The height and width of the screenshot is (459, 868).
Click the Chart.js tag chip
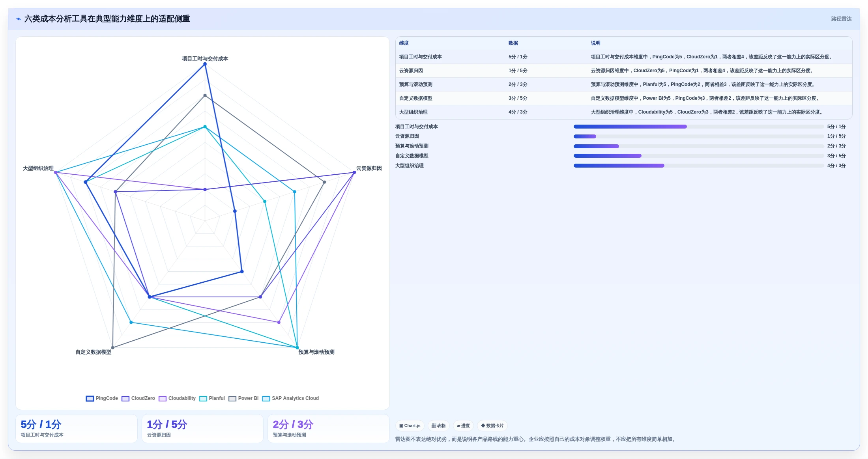(410, 426)
